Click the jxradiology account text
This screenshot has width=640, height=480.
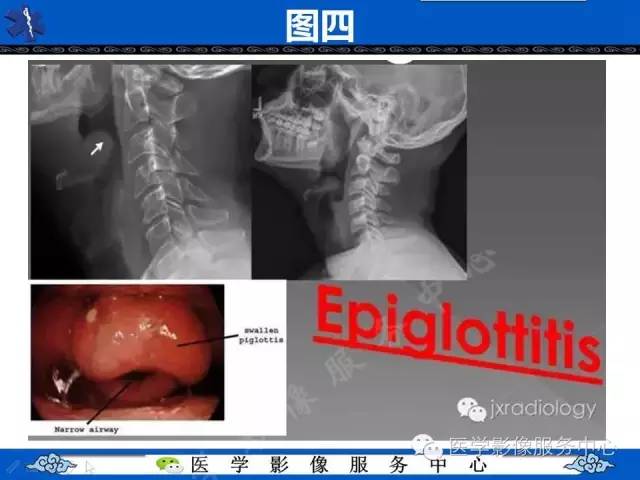coord(543,409)
